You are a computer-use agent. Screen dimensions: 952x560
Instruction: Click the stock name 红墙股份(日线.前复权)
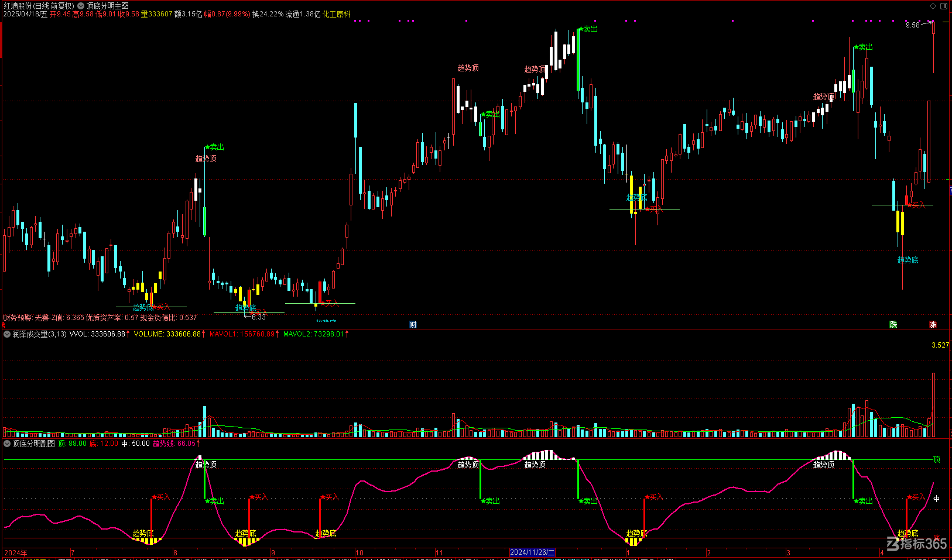point(39,6)
